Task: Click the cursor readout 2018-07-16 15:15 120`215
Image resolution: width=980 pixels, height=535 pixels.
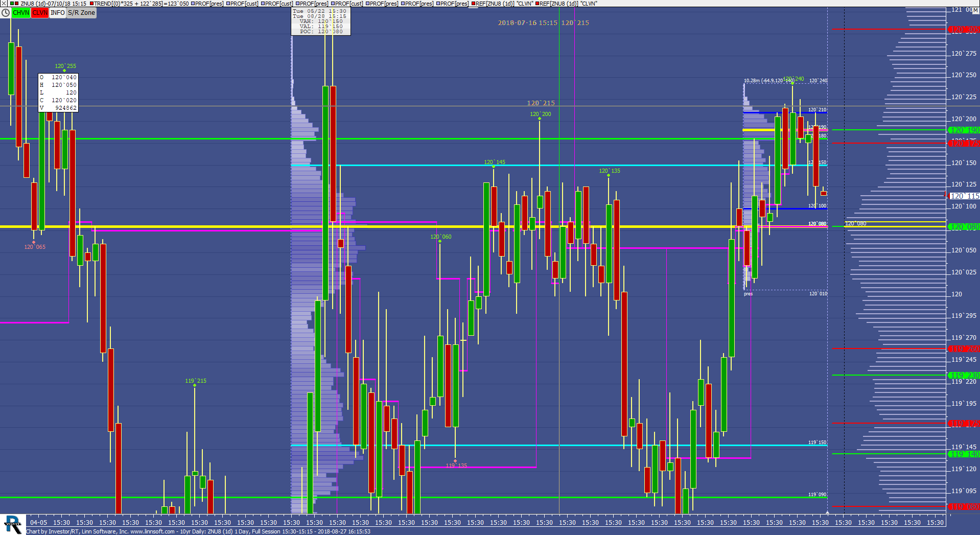Action: click(544, 22)
